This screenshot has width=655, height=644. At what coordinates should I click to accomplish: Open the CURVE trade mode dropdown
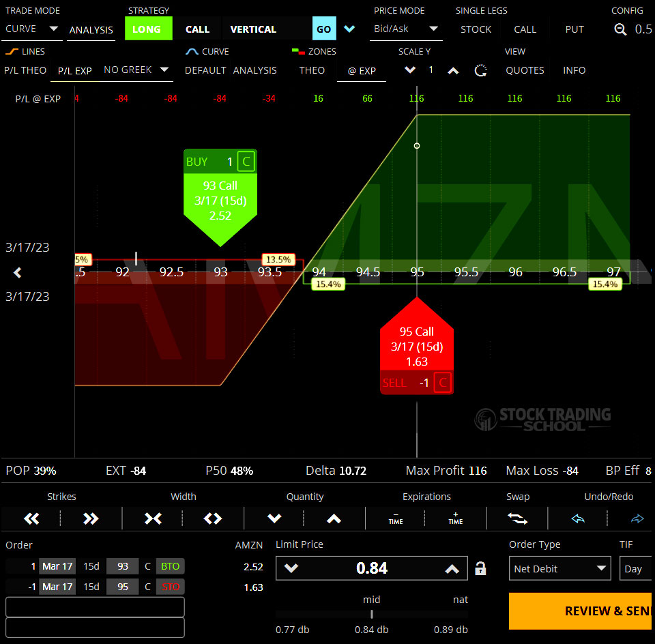32,29
